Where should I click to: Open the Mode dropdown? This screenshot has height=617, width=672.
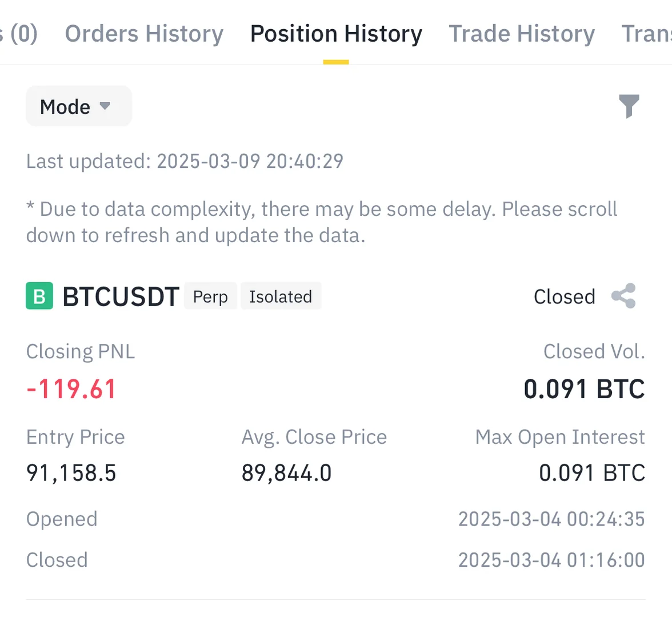point(78,106)
